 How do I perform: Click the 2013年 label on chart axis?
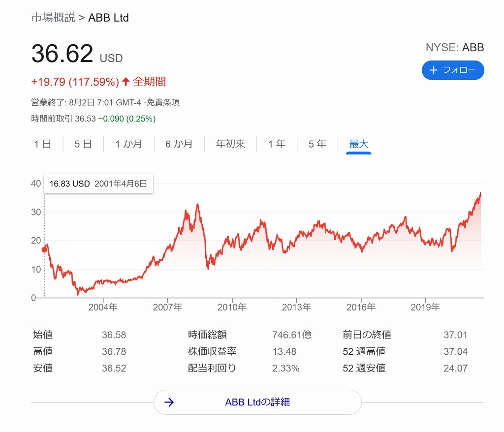coord(296,308)
